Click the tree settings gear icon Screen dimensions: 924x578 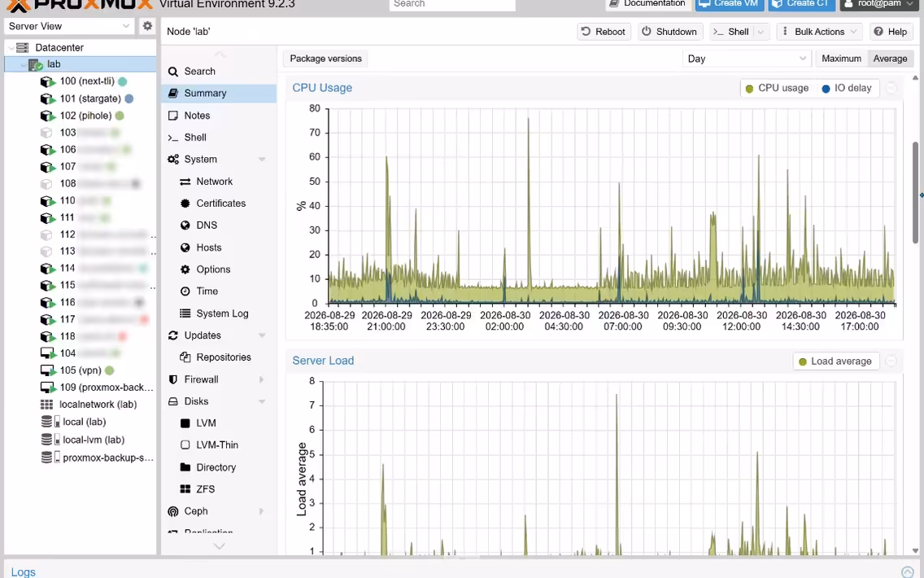click(147, 26)
